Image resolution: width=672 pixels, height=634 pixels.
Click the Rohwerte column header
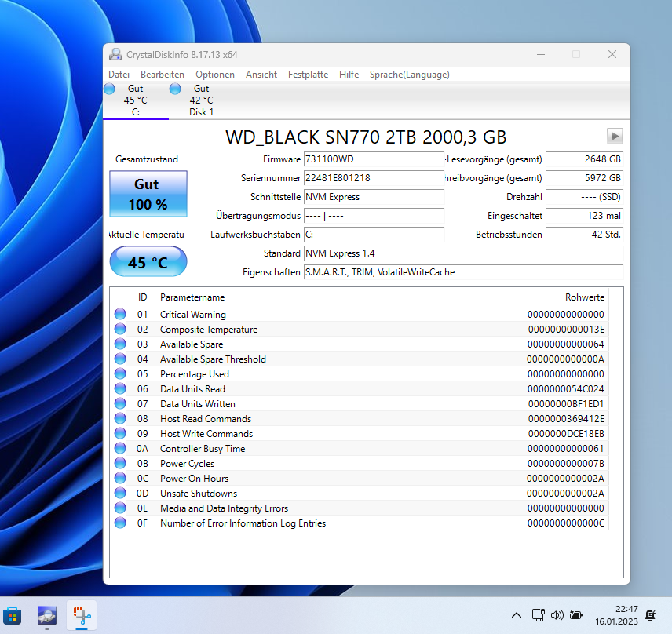pos(585,297)
